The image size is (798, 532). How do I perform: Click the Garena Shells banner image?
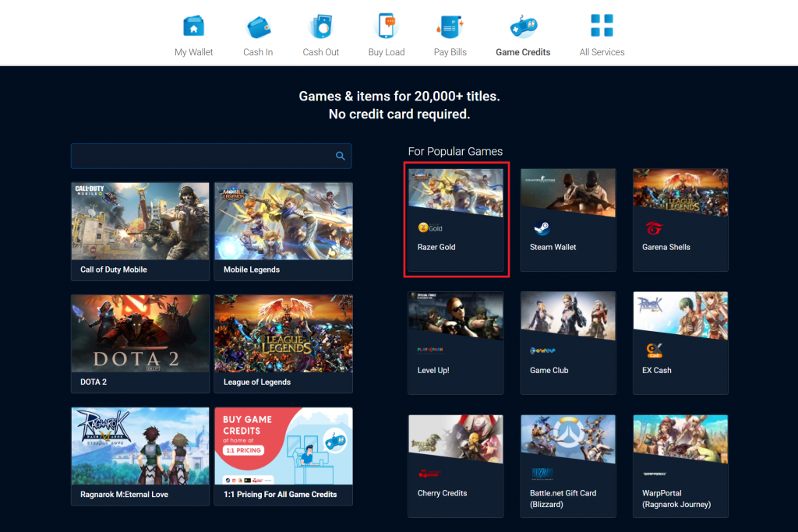[680, 192]
